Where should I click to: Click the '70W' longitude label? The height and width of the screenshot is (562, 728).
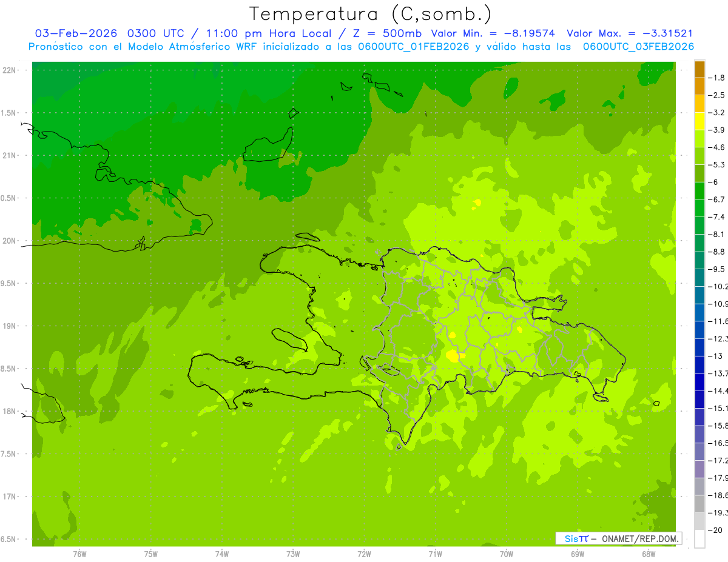[507, 554]
